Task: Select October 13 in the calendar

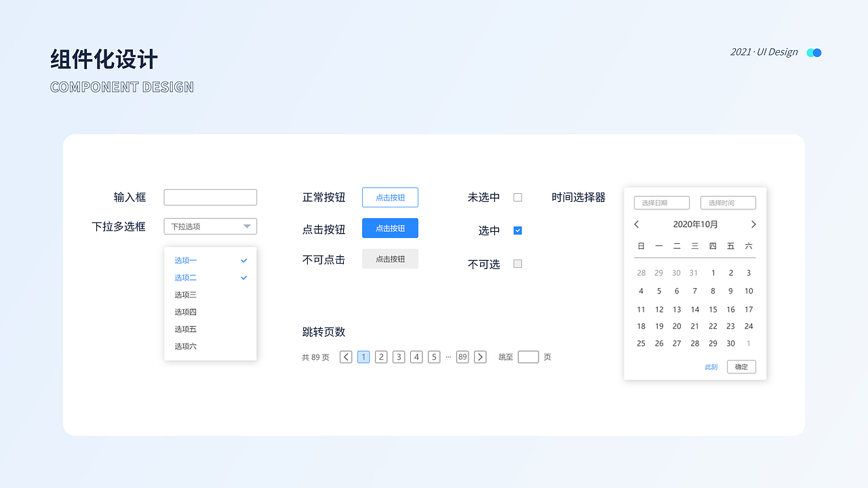Action: coord(677,309)
